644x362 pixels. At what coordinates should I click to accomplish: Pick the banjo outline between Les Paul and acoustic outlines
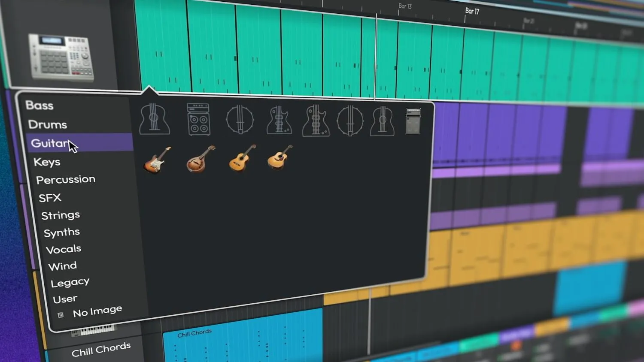pos(350,121)
